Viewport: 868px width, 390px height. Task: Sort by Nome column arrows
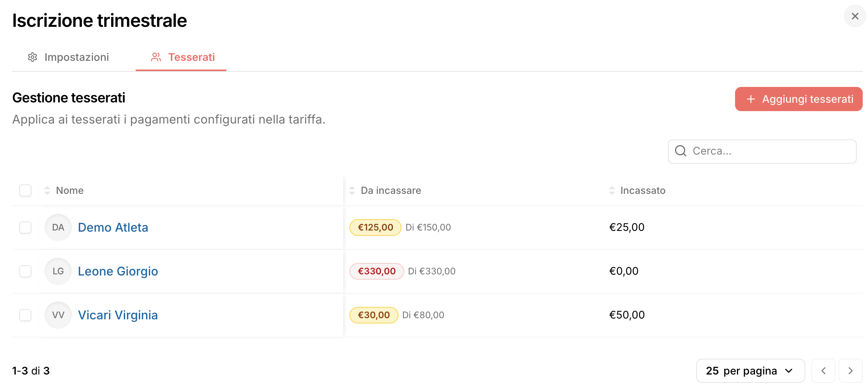click(47, 190)
